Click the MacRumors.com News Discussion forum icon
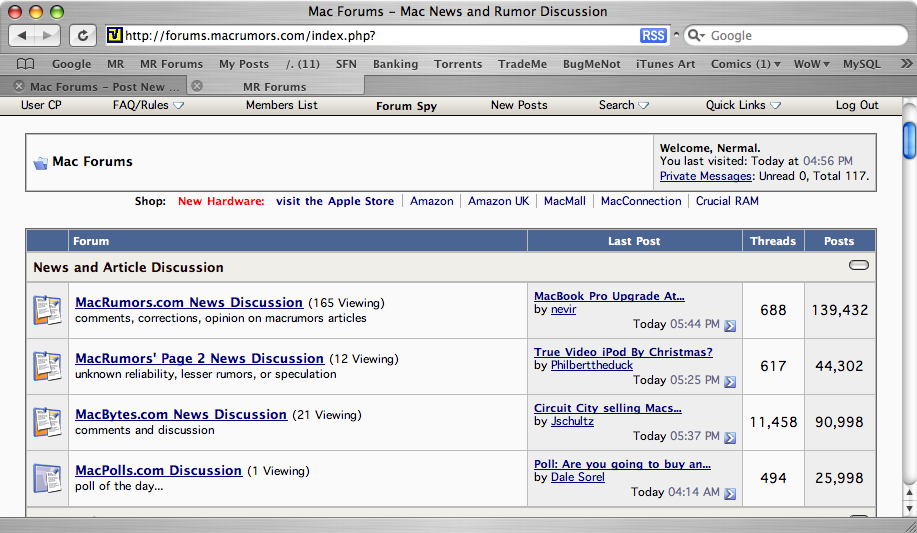This screenshot has width=917, height=533. [x=47, y=310]
